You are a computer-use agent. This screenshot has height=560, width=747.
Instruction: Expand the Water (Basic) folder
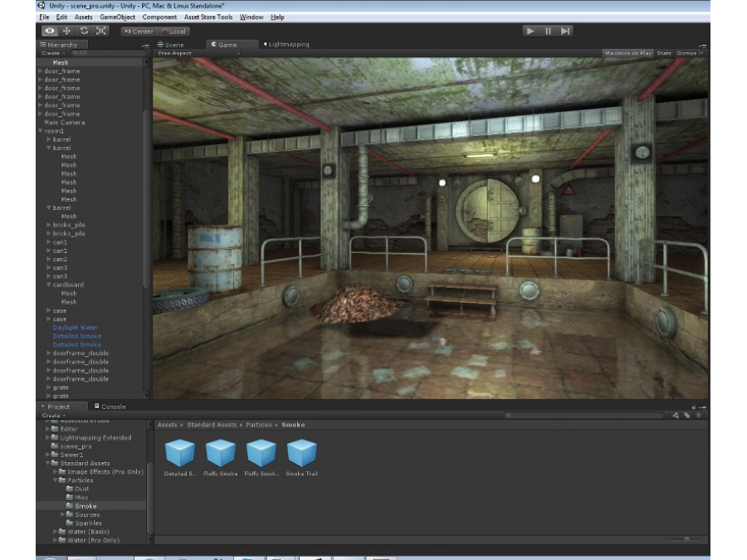point(56,532)
